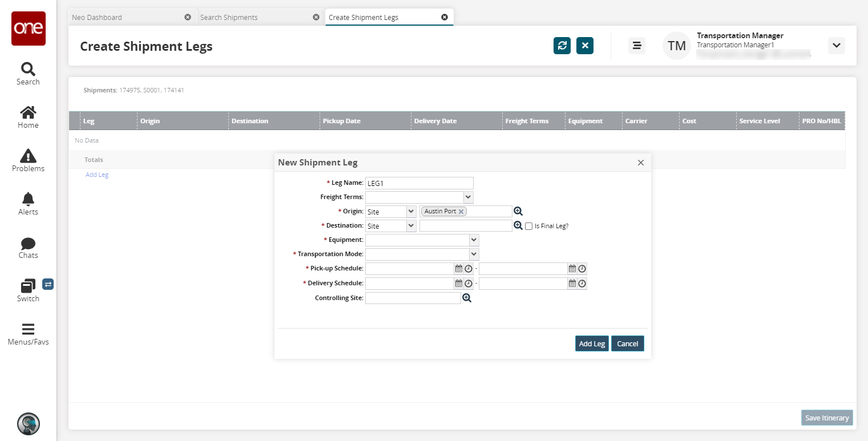This screenshot has height=441, width=868.
Task: Expand the Freight Terms dropdown
Action: 468,197
